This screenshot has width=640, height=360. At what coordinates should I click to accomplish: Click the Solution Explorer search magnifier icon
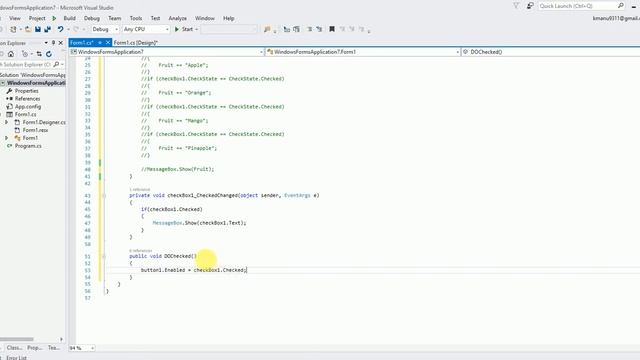(x=56, y=64)
